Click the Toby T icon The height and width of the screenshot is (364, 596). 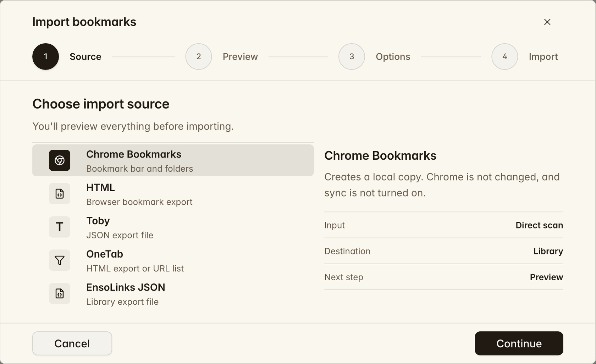pos(60,227)
